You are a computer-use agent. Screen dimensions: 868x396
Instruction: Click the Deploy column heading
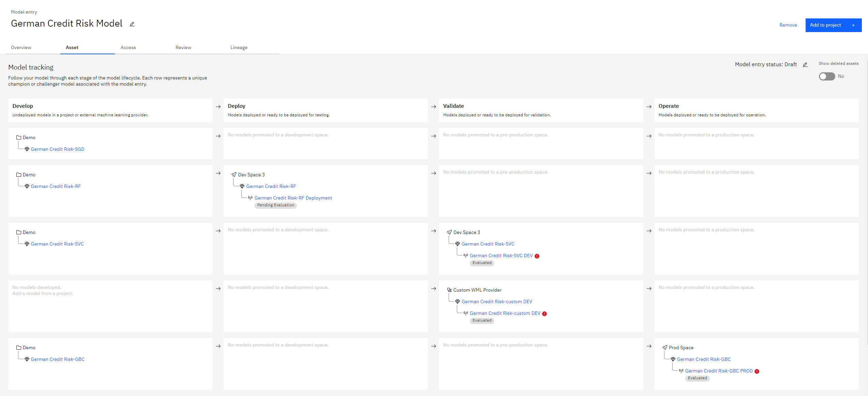click(x=237, y=106)
